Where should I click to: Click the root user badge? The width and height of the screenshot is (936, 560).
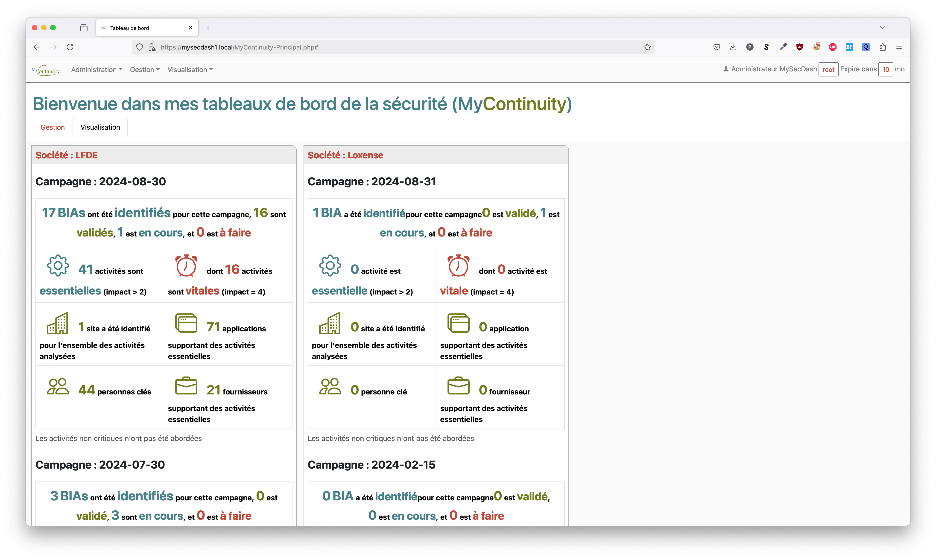[x=828, y=70]
